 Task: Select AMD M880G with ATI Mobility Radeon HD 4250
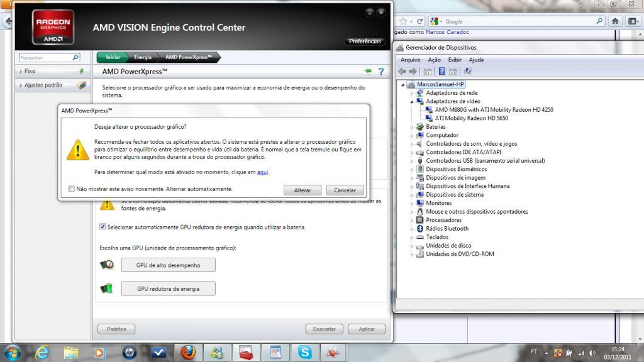(494, 109)
